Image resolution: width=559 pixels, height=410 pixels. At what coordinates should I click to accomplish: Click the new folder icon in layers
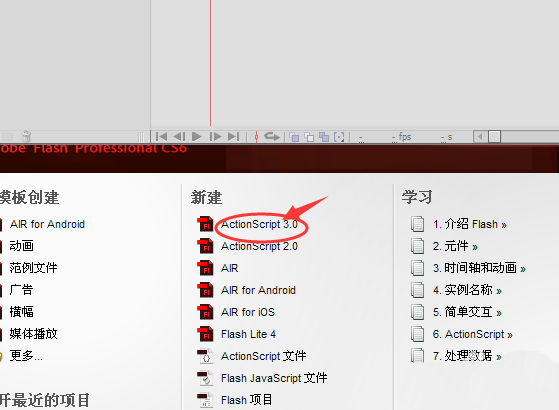(x=8, y=137)
